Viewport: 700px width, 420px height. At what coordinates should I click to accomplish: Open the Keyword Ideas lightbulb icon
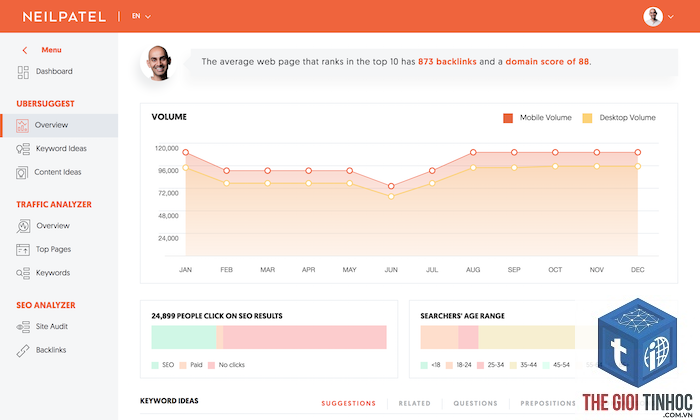(23, 149)
